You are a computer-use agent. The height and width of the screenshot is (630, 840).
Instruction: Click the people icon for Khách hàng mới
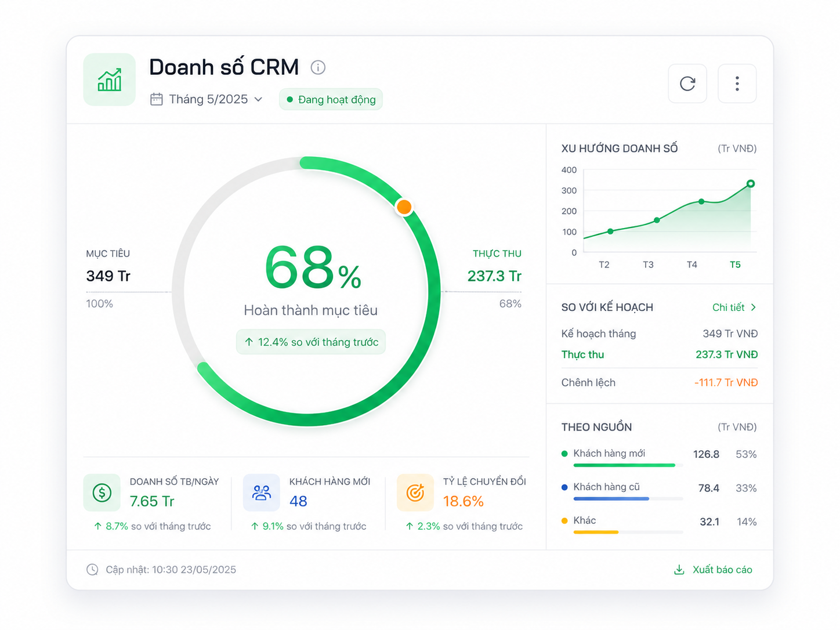tap(262, 493)
